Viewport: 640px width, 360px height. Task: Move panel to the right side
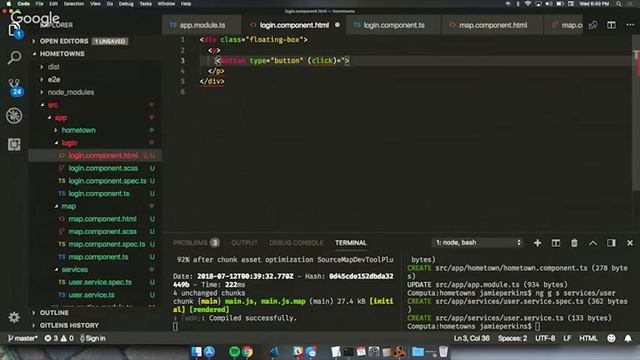click(611, 243)
